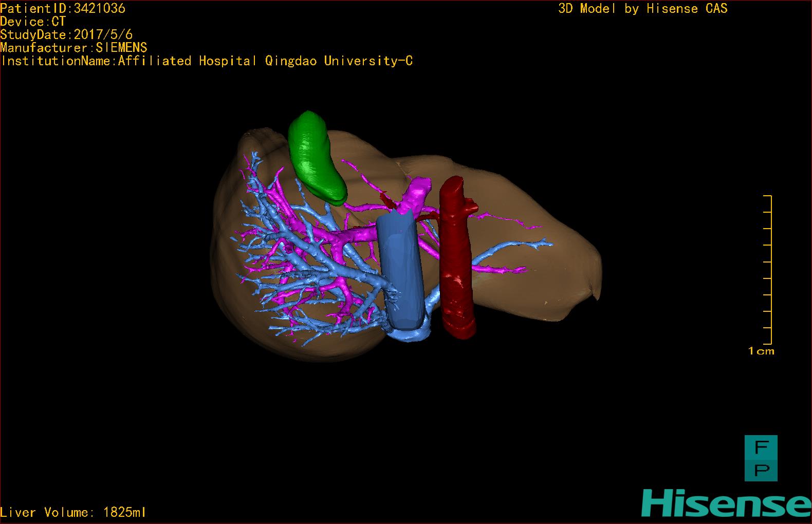
Task: Click the F face of orientation indicator
Action: (761, 447)
